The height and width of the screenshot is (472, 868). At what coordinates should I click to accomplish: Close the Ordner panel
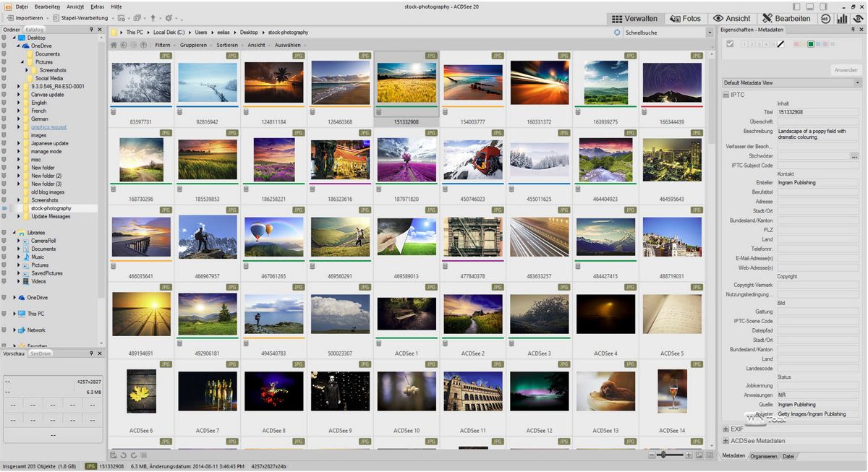coord(101,30)
